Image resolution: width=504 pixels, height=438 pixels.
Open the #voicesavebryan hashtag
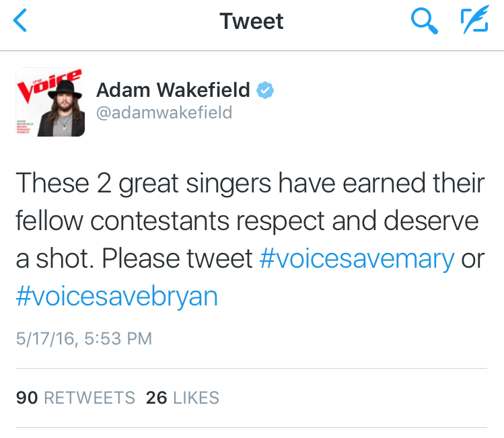pos(117,297)
